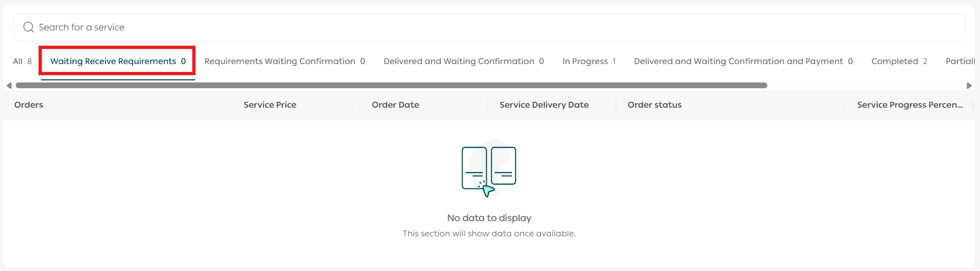This screenshot has width=980, height=271.
Task: Click the horizontal tab scrollbar thumb
Action: coord(391,85)
